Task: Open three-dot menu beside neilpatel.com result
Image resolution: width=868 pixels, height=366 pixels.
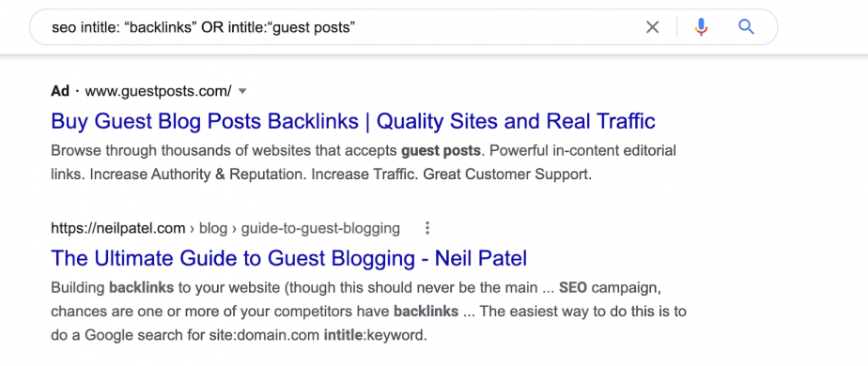Action: [426, 228]
